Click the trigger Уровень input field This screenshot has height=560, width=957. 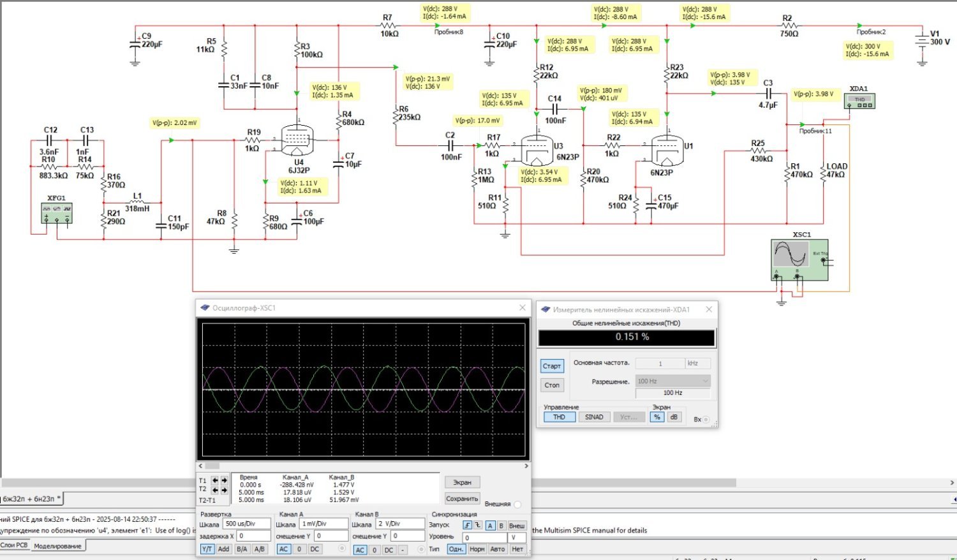point(485,538)
